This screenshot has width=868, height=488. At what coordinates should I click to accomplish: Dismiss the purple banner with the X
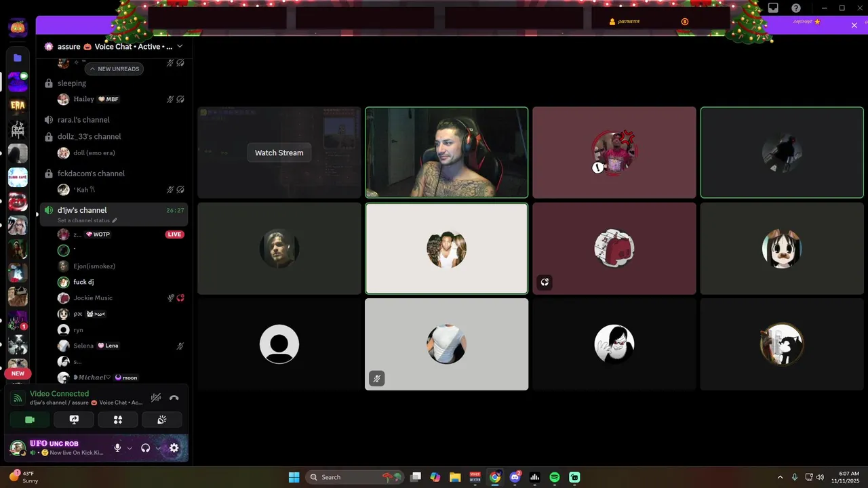(x=854, y=25)
